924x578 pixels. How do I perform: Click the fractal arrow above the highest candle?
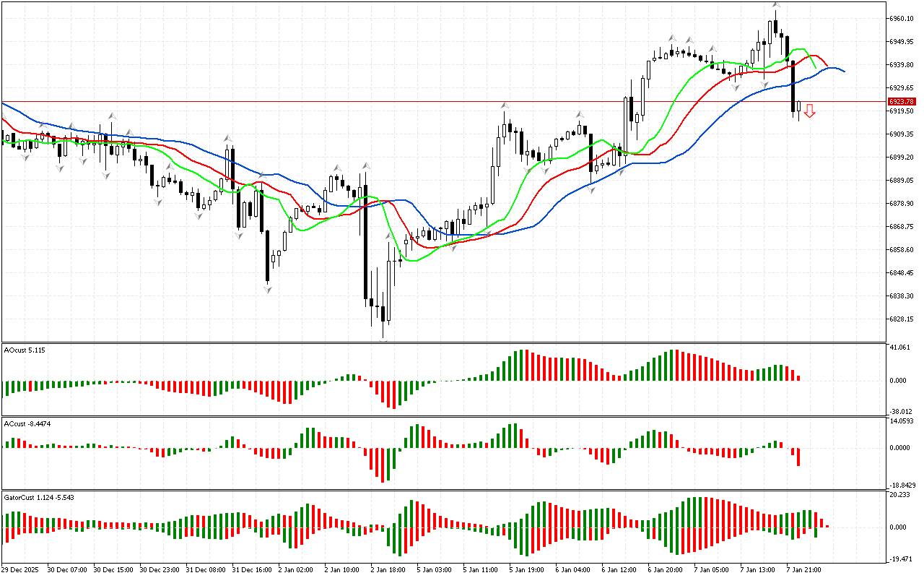coord(775,5)
